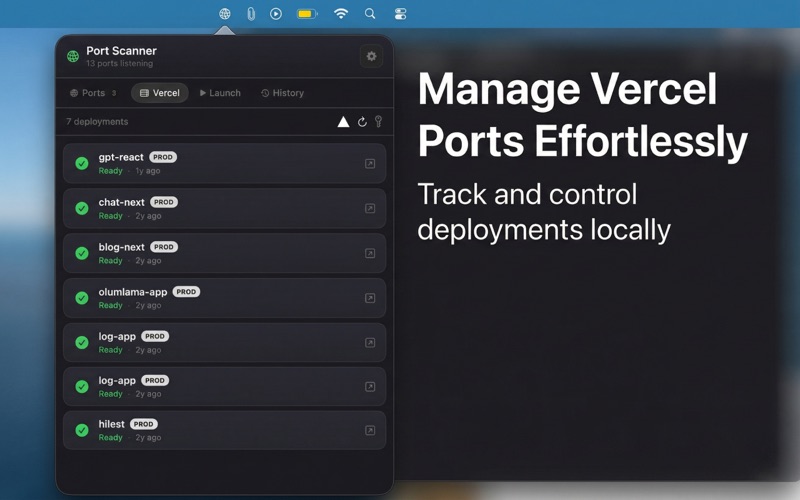This screenshot has height=500, width=800.
Task: Click the Port Scanner title
Action: tap(121, 51)
